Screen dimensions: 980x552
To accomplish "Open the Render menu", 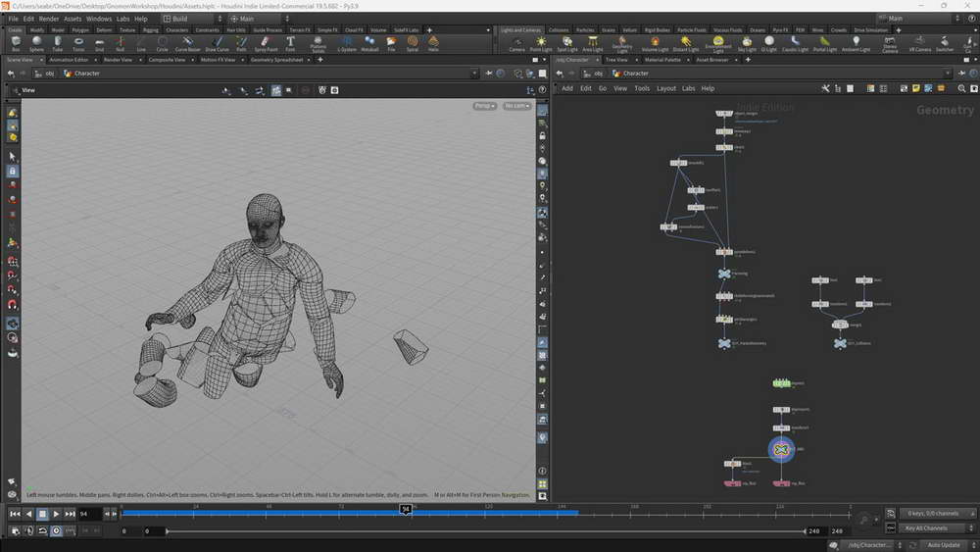I will point(49,19).
